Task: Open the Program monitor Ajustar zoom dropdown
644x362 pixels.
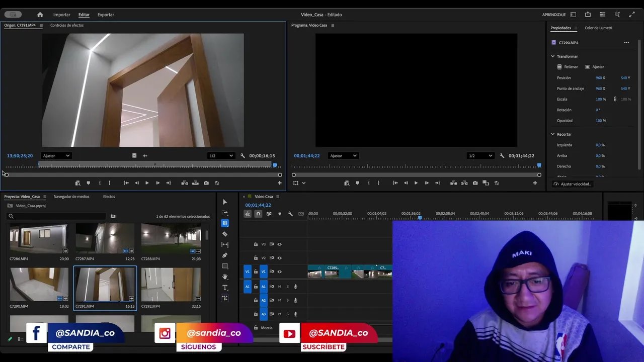Action: 343,156
